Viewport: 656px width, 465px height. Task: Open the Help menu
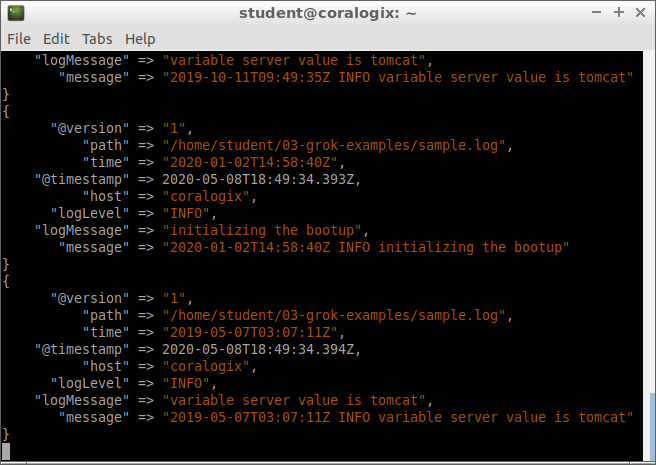point(140,39)
